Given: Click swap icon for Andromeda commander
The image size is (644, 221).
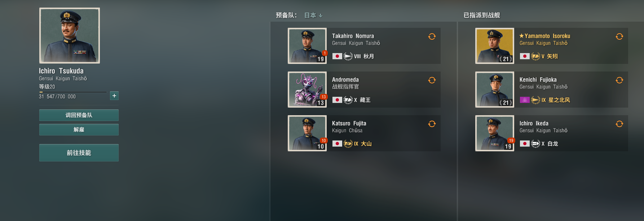Looking at the screenshot, I should click(432, 80).
